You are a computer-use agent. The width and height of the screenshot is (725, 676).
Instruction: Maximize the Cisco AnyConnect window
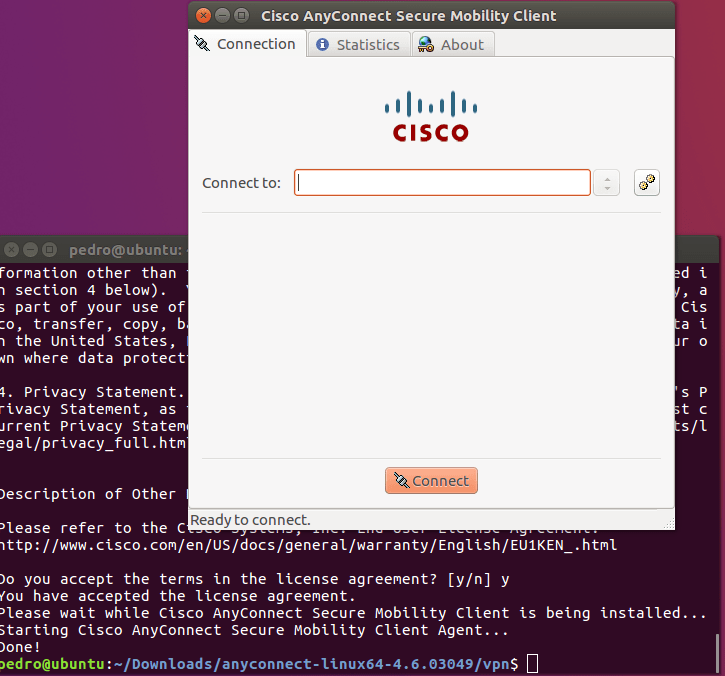click(241, 16)
